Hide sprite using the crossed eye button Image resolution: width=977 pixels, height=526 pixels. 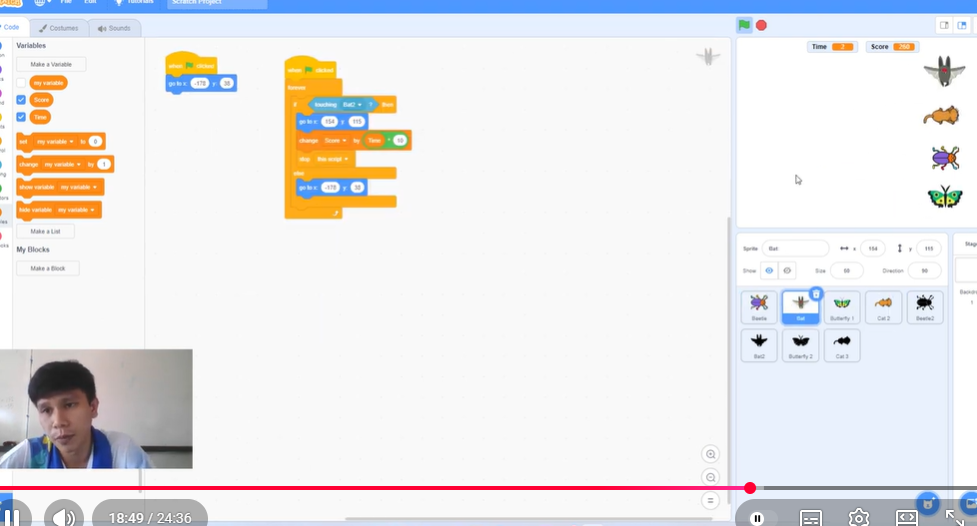[x=787, y=270]
